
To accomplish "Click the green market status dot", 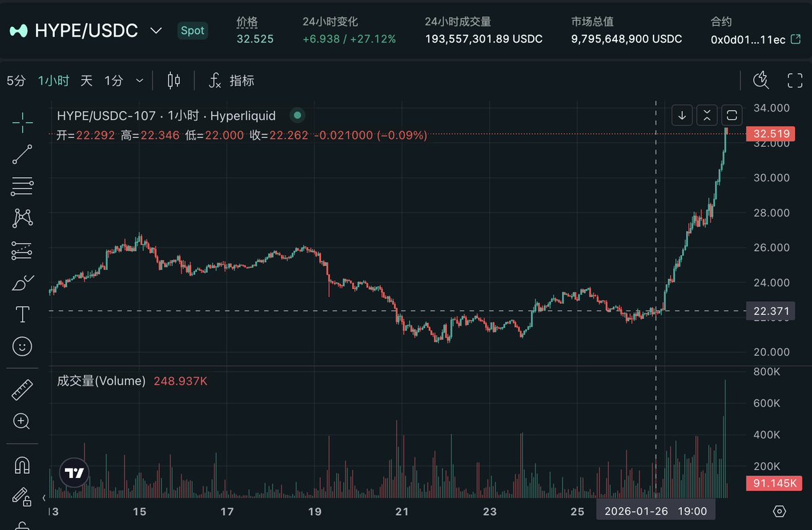I will coord(297,115).
